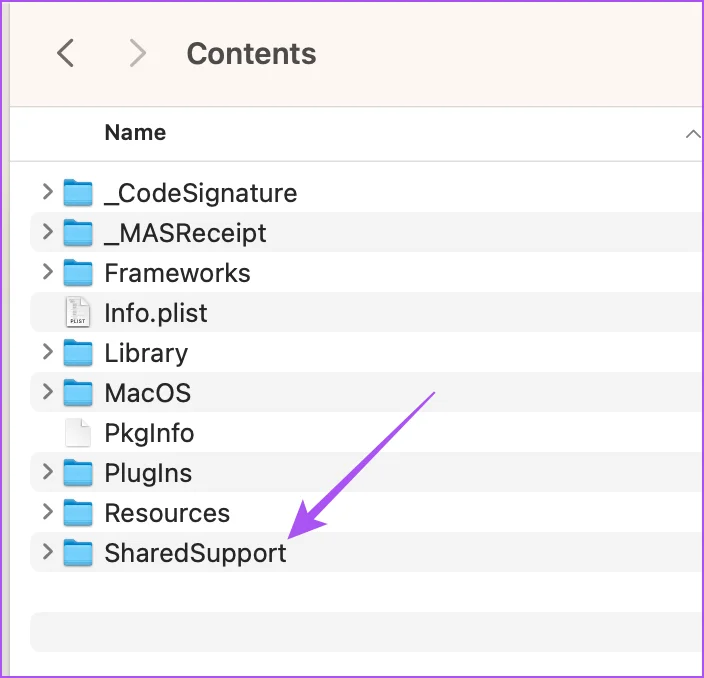Expand the Frameworks folder disclosure arrow
Viewport: 704px width, 678px height.
pos(48,272)
